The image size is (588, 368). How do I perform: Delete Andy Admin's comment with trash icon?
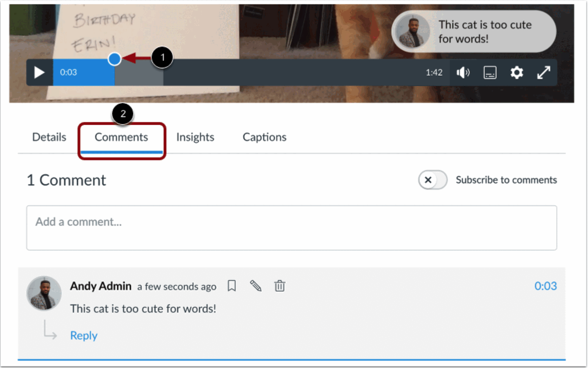tap(280, 286)
